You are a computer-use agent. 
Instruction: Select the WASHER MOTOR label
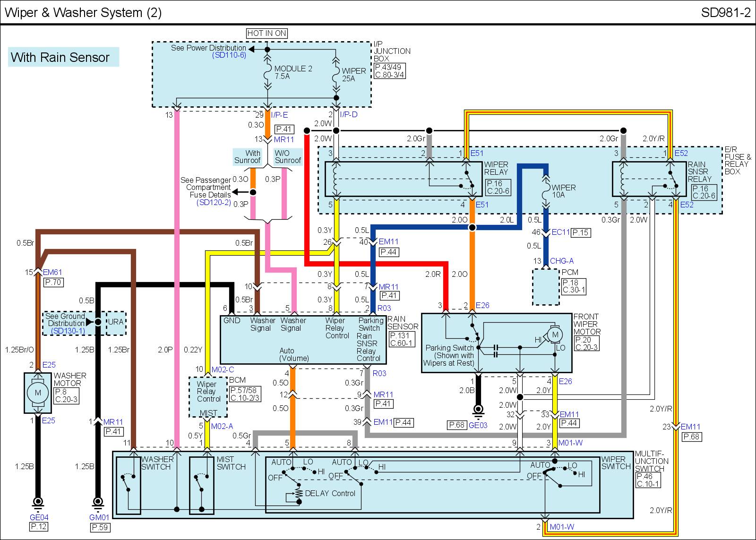pyautogui.click(x=70, y=379)
